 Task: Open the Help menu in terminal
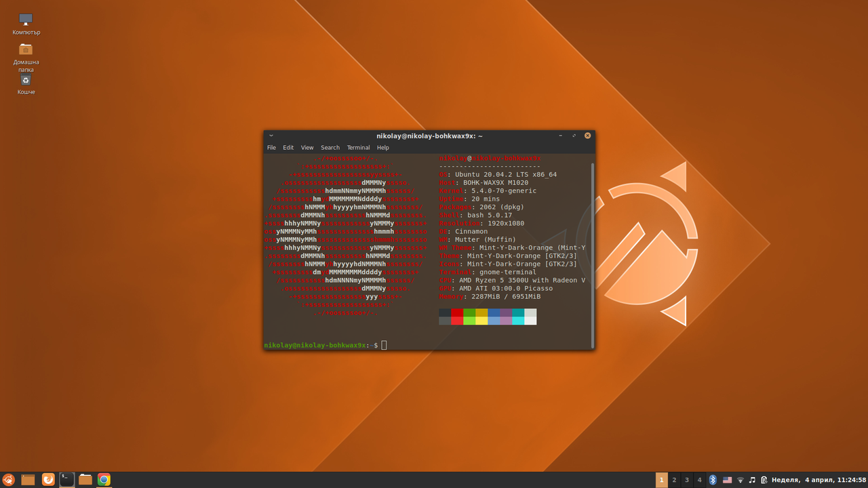383,147
